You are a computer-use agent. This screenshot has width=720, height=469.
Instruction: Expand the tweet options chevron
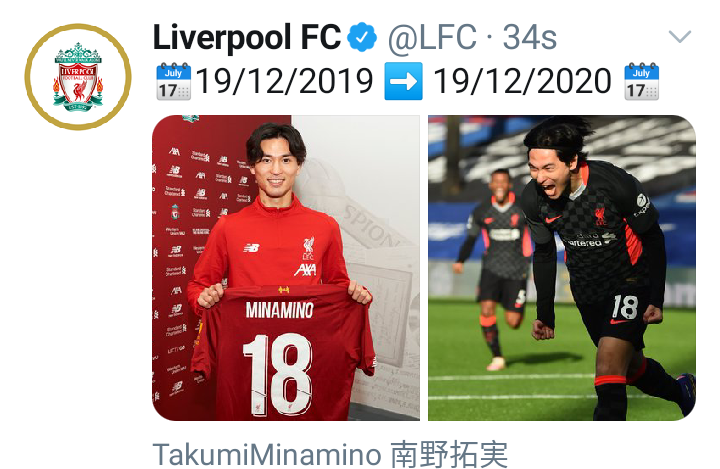coord(680,36)
